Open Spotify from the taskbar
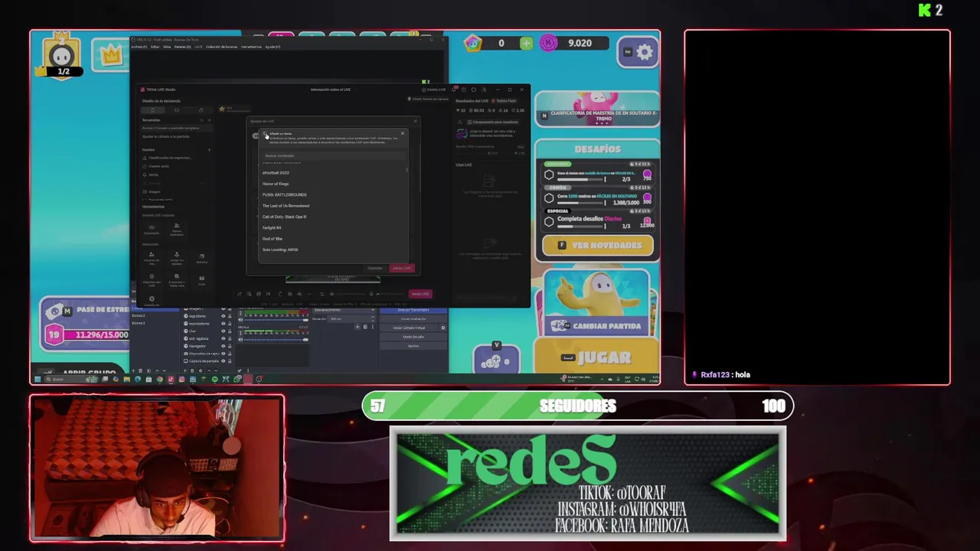This screenshot has width=980, height=551. 214,379
